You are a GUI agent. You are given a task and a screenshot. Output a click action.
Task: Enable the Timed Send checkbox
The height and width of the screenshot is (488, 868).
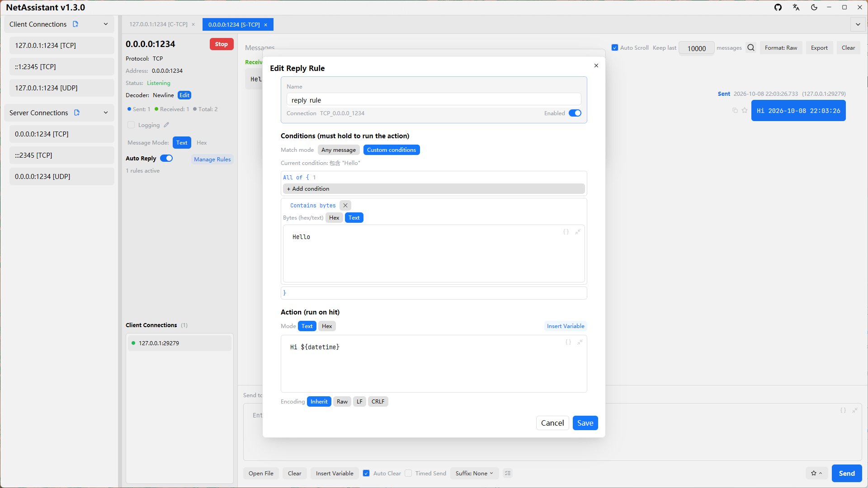tap(408, 473)
